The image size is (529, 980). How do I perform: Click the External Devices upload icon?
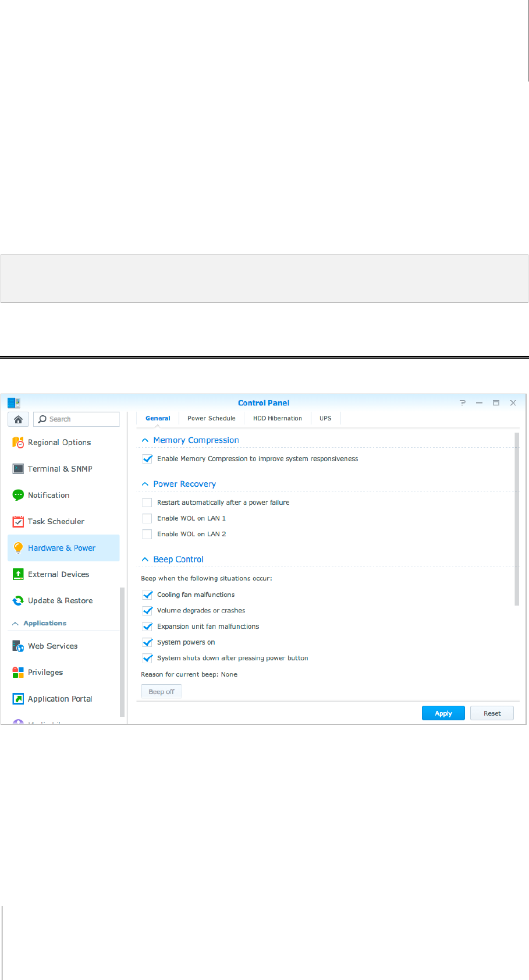coord(18,574)
